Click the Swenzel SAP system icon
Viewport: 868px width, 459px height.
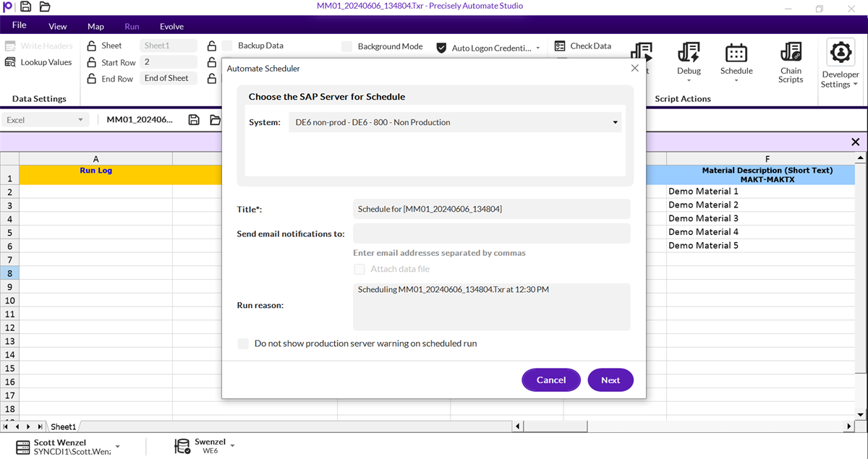pos(182,447)
